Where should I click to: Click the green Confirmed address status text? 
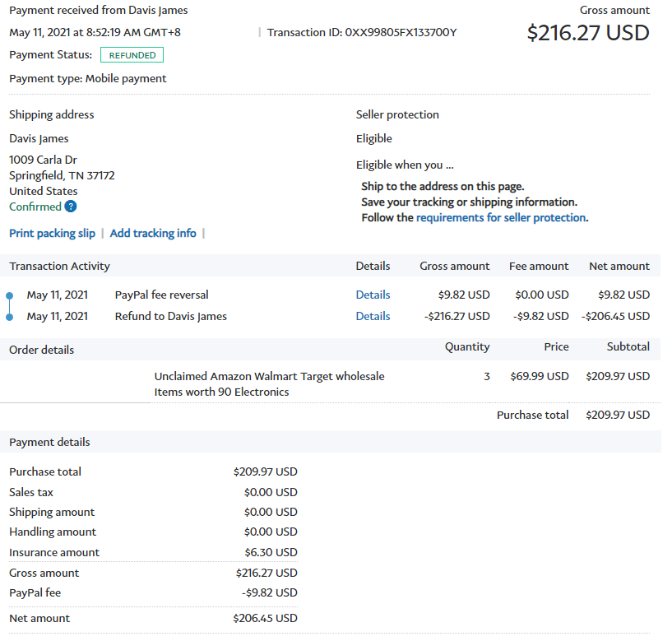[x=35, y=207]
